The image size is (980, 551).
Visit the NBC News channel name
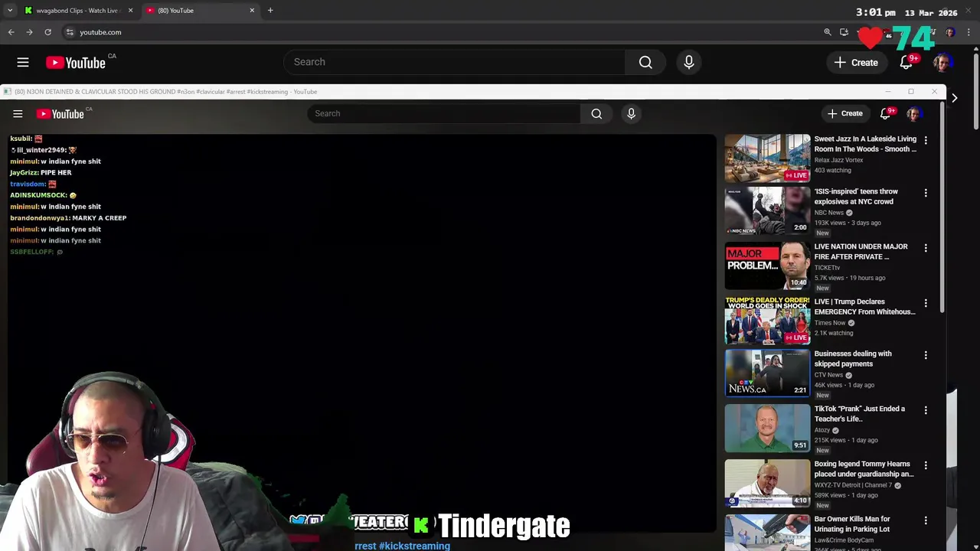point(829,213)
